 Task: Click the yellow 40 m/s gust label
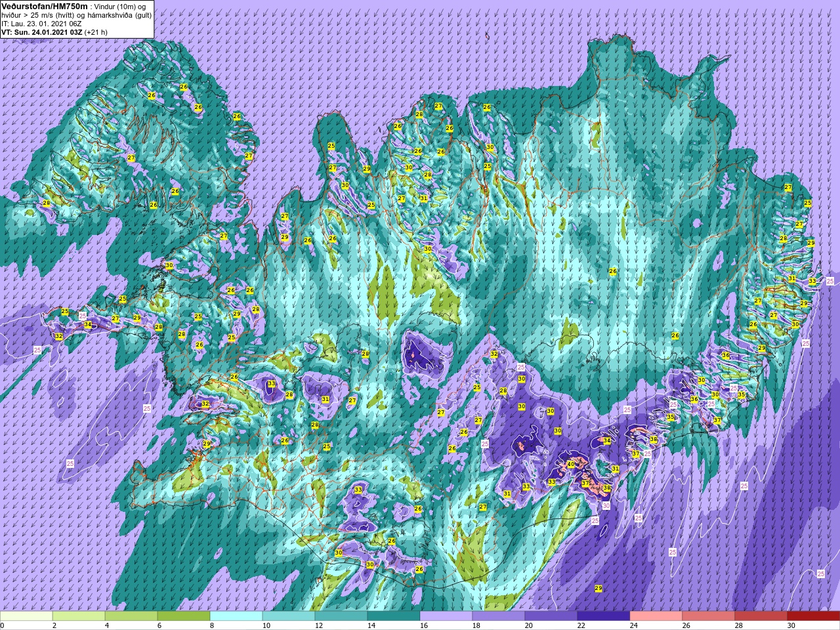point(571,464)
